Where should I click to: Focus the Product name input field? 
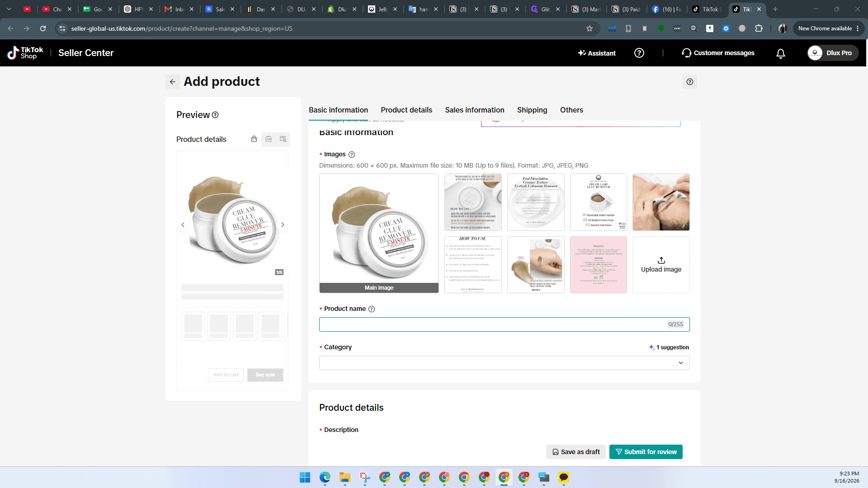click(504, 324)
